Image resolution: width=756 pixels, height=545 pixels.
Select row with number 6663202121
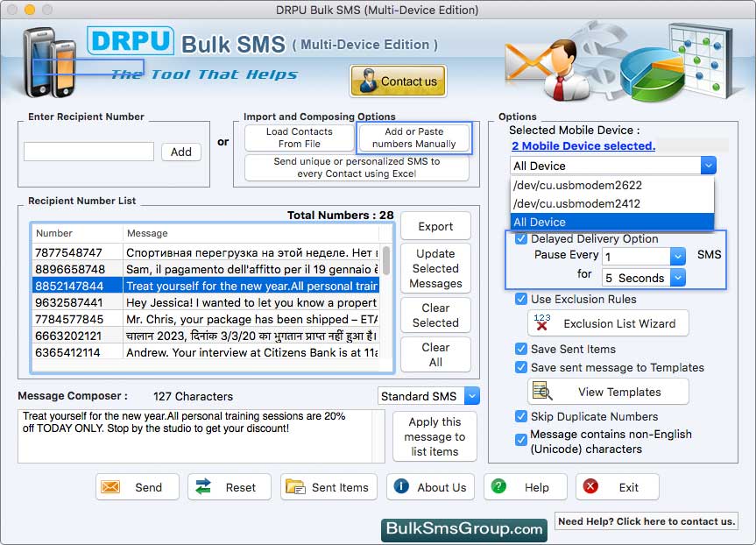click(207, 336)
